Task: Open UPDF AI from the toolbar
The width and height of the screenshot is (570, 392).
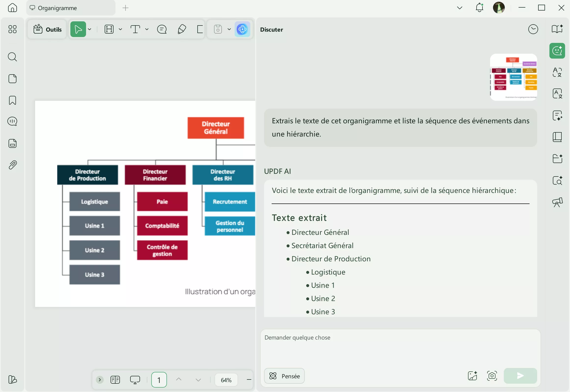Action: click(x=242, y=29)
